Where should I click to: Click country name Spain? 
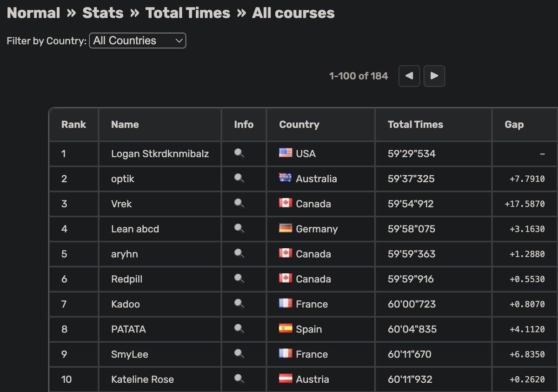(x=309, y=329)
